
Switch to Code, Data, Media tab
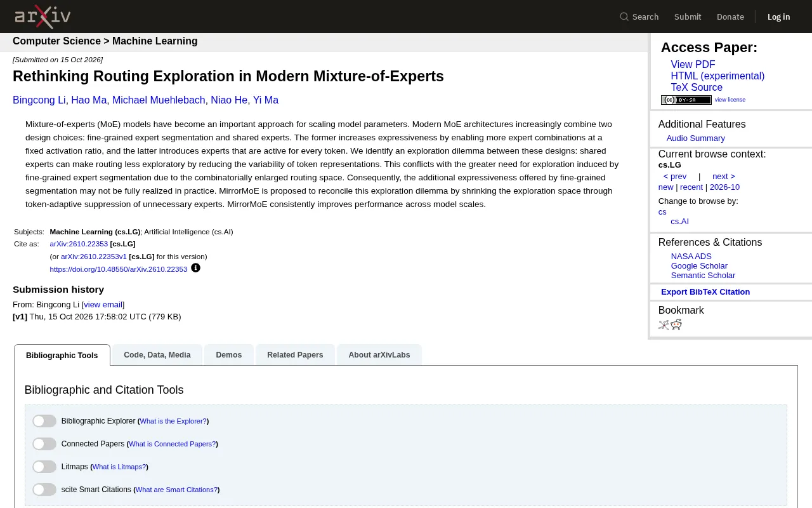click(x=157, y=355)
